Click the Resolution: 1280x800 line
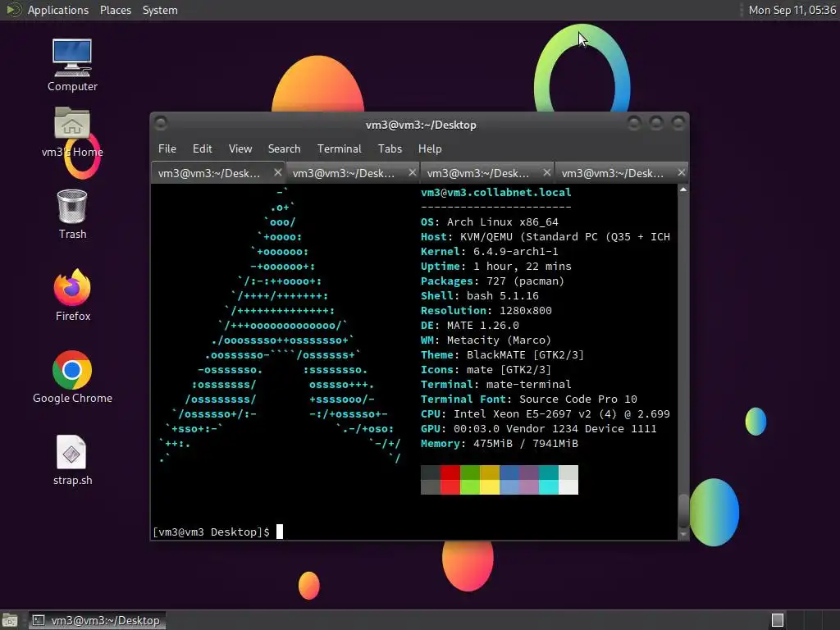840x630 pixels. tap(486, 311)
